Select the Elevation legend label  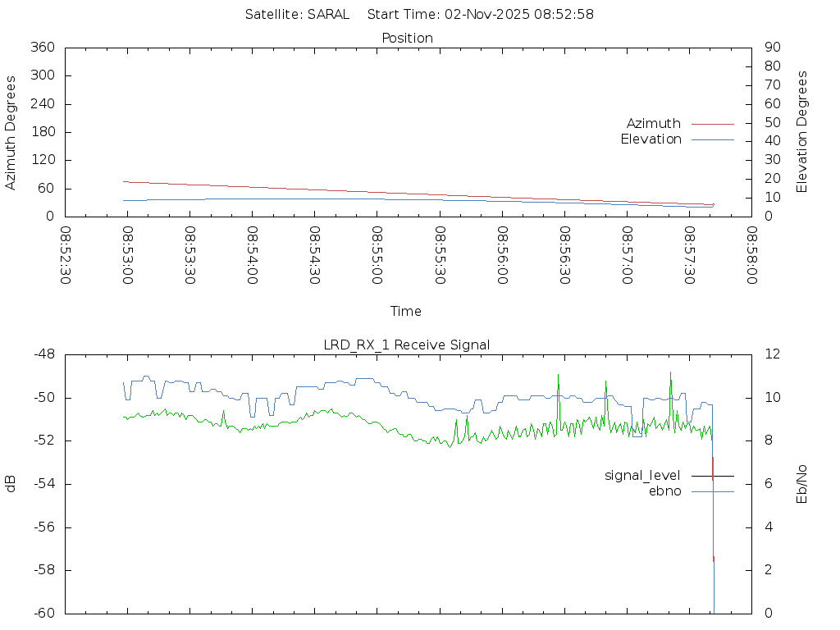point(651,139)
